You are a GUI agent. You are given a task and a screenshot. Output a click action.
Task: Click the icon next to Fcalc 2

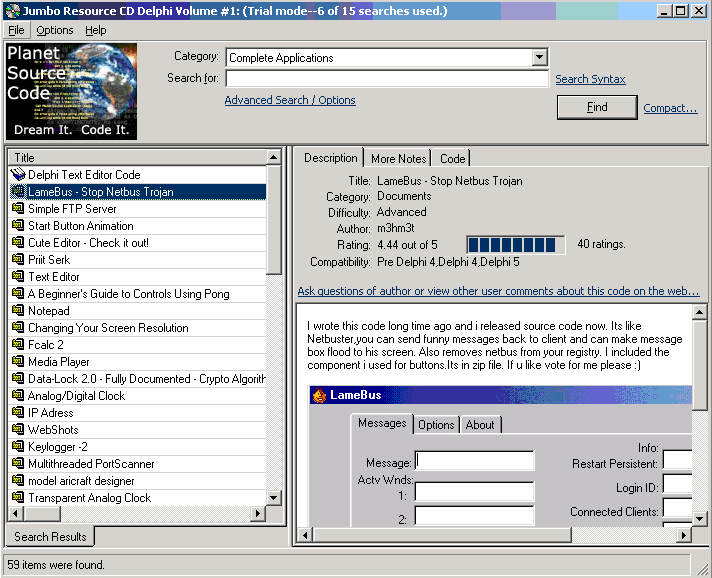(18, 344)
